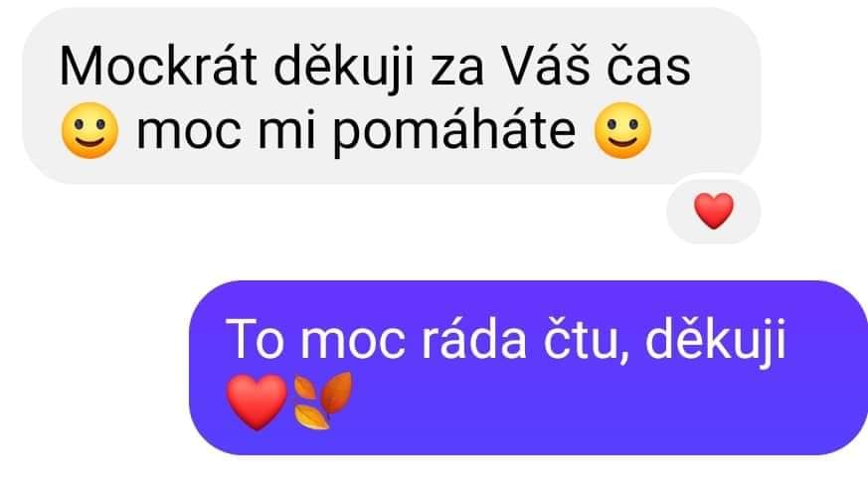This screenshot has height=504, width=868.
Task: Click the word "čas" in received message
Action: (x=648, y=67)
